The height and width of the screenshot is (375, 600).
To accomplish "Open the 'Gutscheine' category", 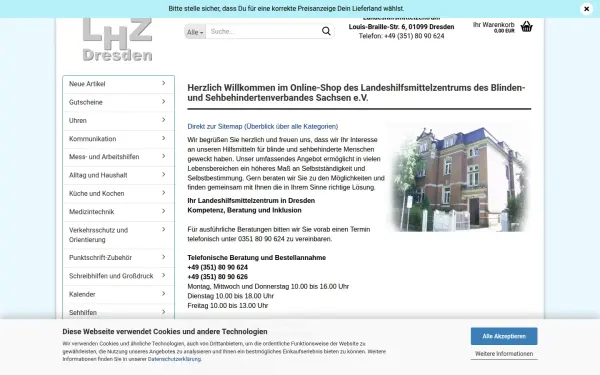I will 119,102.
